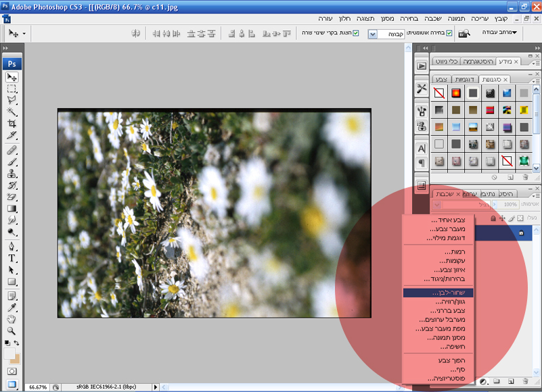542x392 pixels.
Task: Select the Healing Brush tool
Action: point(12,150)
